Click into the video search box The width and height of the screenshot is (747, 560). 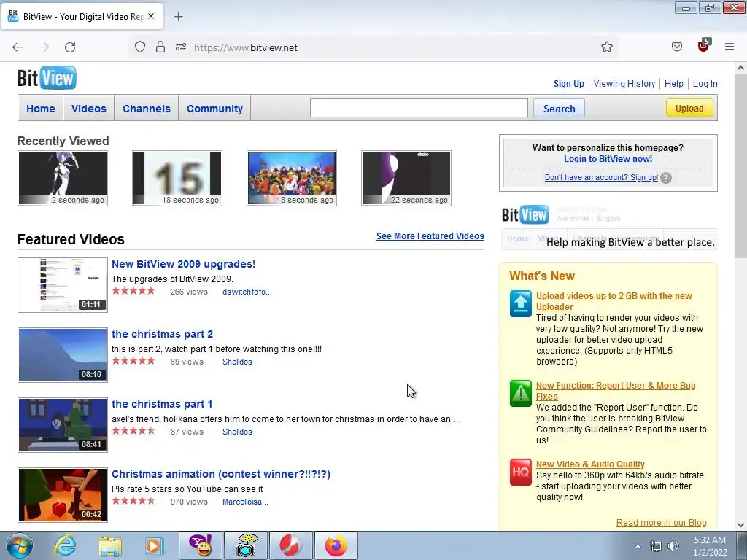(x=419, y=108)
